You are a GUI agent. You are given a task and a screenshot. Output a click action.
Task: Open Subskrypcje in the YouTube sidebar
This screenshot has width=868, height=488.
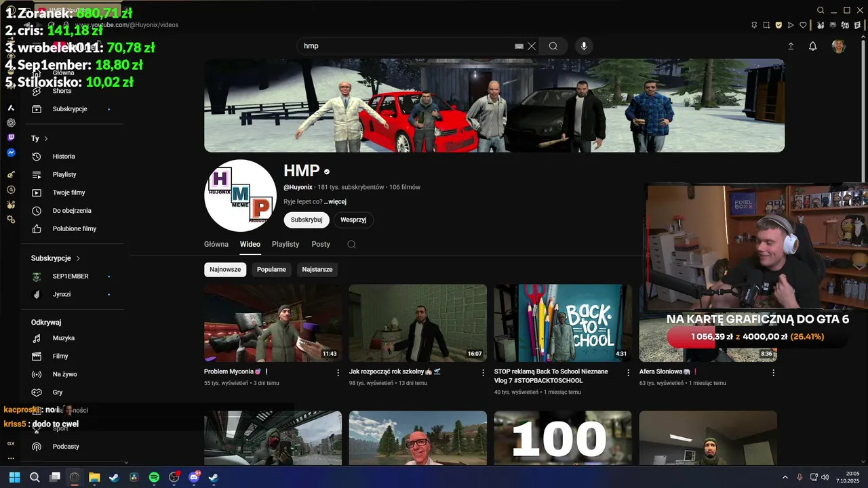pos(70,109)
